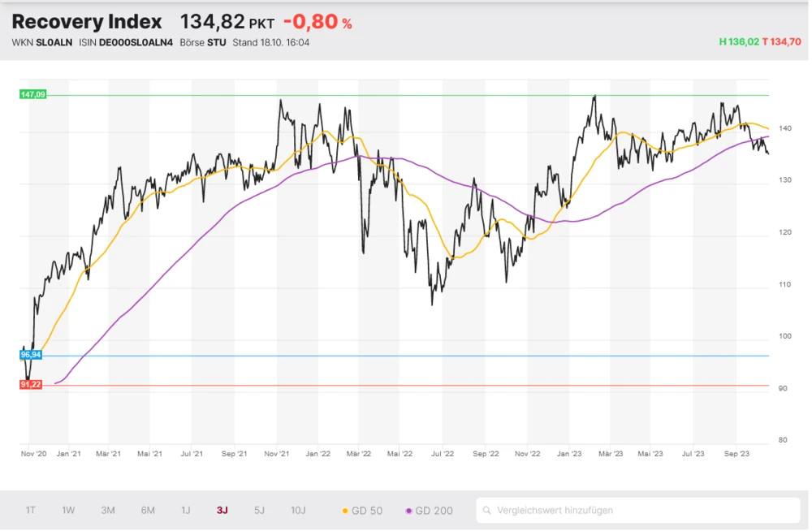Click the yellow dot next to GD 50
The width and height of the screenshot is (812, 531).
pyautogui.click(x=345, y=511)
